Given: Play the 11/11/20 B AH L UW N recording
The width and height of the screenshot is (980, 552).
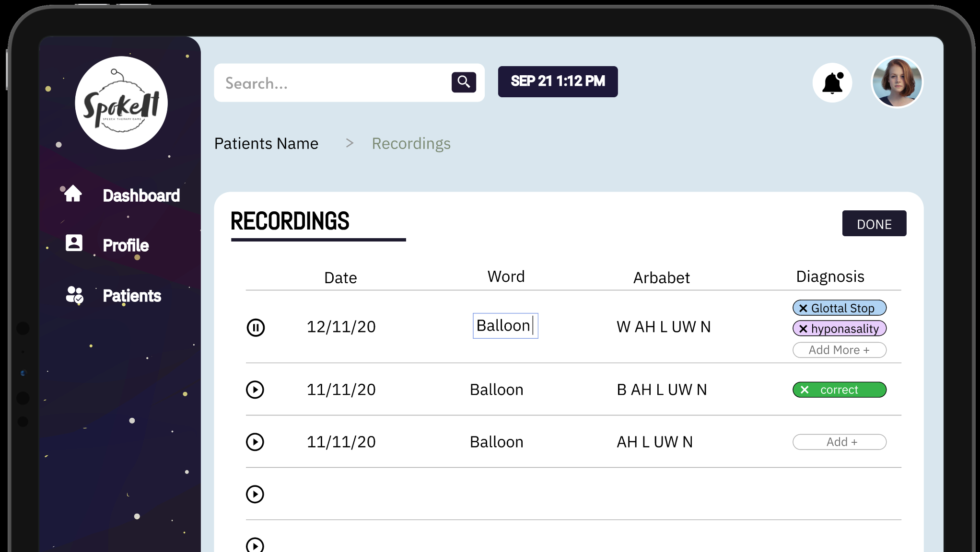Looking at the screenshot, I should [x=255, y=390].
